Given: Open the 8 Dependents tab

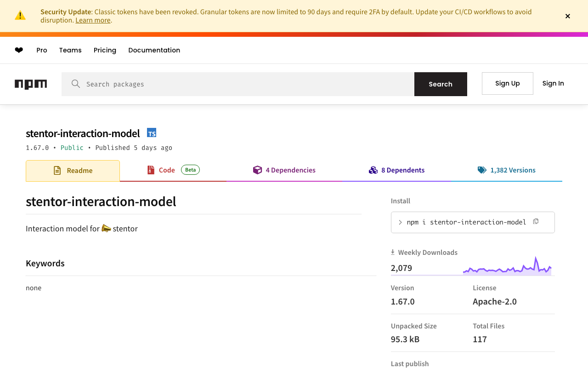Looking at the screenshot, I should pos(396,170).
